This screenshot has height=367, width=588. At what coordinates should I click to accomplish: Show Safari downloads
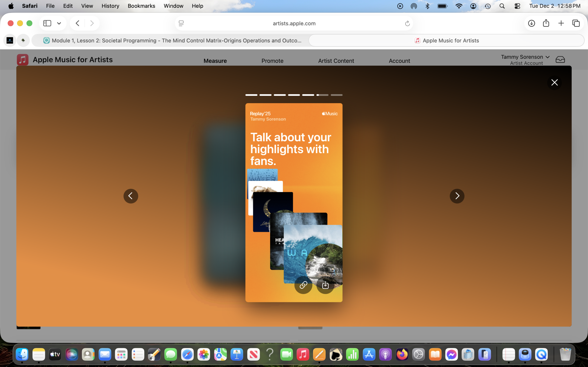coord(531,23)
